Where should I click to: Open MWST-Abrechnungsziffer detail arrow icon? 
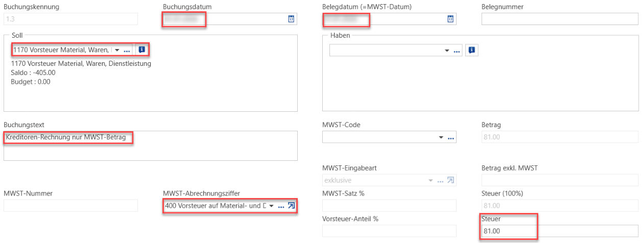click(x=291, y=206)
